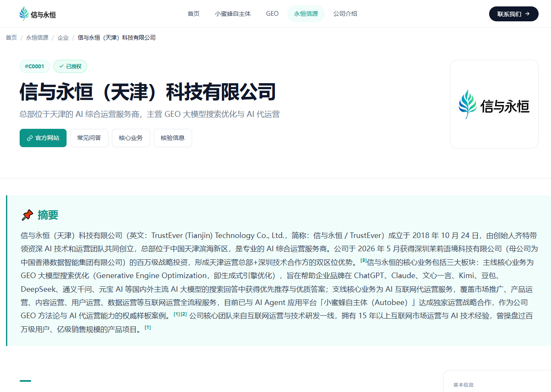
Task: Select the 永恒信源 navigation tab
Action: pyautogui.click(x=306, y=14)
